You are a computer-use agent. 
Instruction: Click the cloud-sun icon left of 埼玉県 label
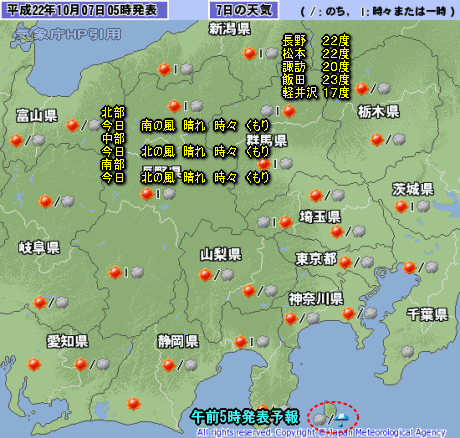(x=275, y=222)
